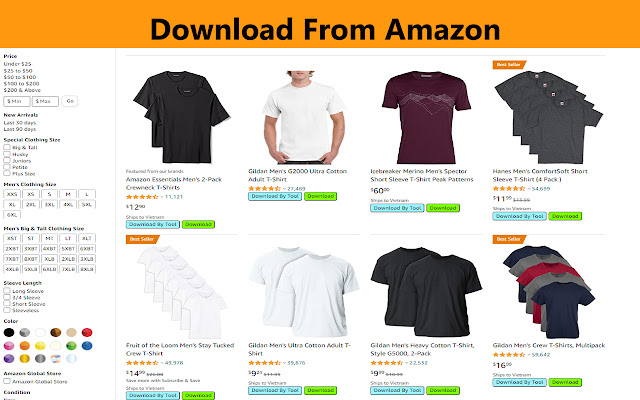
Task: Tick the Amazon Global Store checkbox
Action: coord(7,381)
